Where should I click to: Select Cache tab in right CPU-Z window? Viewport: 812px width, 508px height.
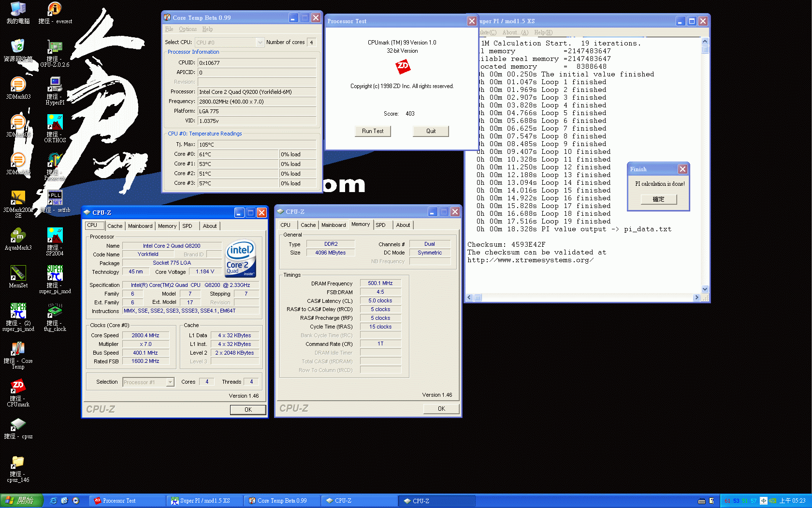point(308,225)
